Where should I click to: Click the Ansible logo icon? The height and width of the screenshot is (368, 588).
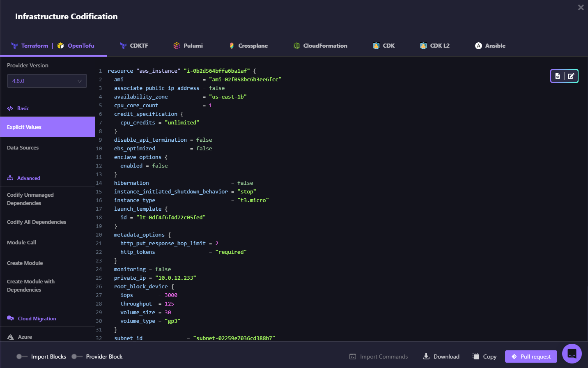[x=478, y=46]
